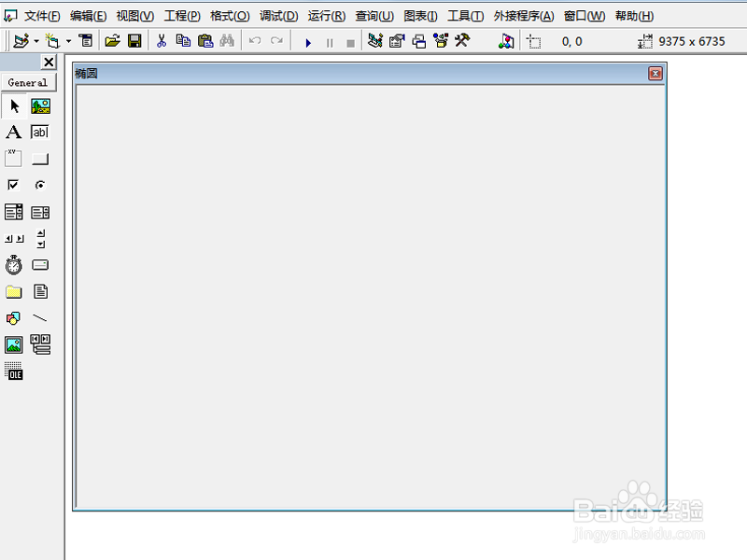Open the 图表(I) menu
The height and width of the screenshot is (560, 747).
pyautogui.click(x=420, y=16)
